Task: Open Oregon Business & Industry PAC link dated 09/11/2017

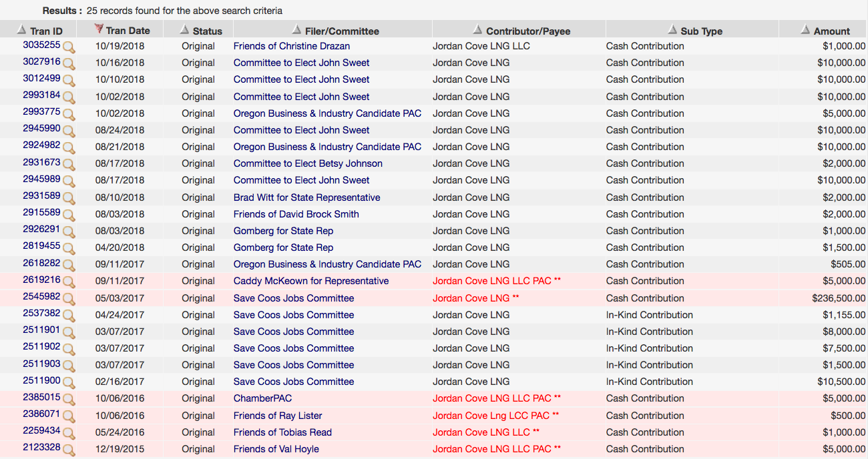Action: tap(328, 264)
